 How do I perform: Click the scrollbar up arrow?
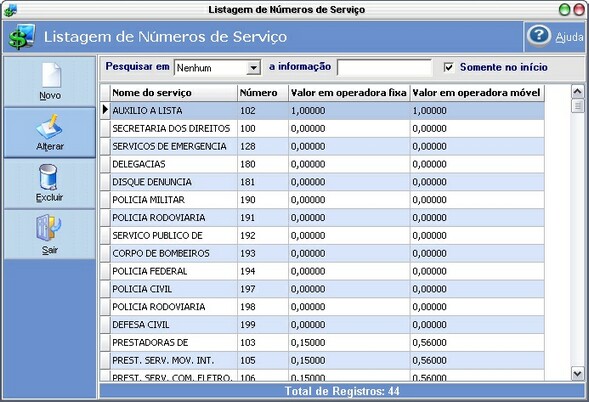(577, 91)
